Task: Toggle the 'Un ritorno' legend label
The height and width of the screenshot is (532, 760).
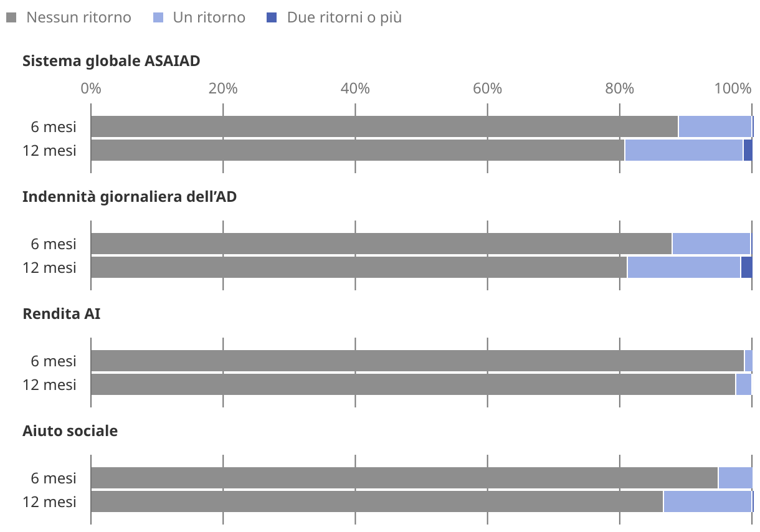Action: (x=209, y=17)
